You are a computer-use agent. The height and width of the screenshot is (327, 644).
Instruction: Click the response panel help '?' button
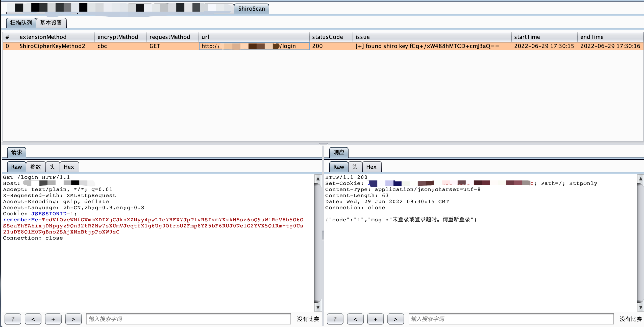335,319
